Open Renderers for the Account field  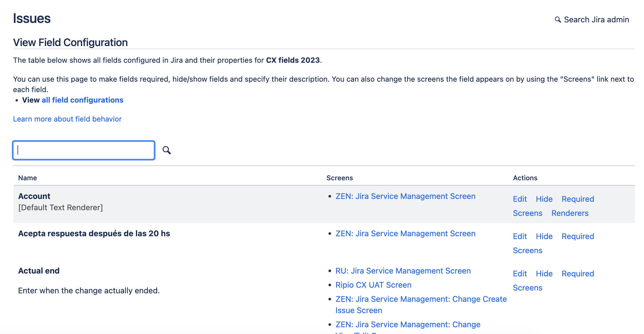coord(570,213)
